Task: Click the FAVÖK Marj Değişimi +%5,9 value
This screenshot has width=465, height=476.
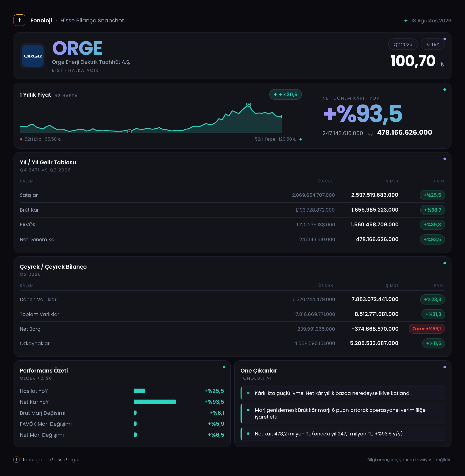Action: coord(216,424)
